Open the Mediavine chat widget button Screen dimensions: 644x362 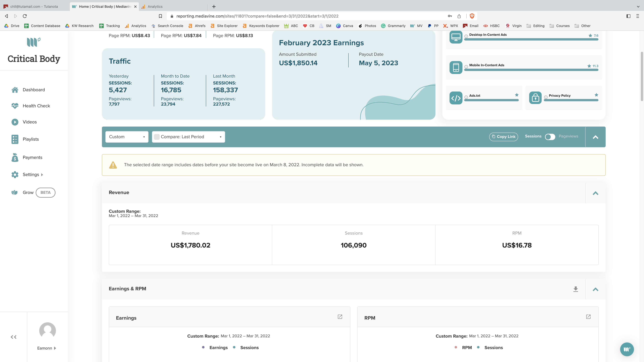click(x=627, y=349)
